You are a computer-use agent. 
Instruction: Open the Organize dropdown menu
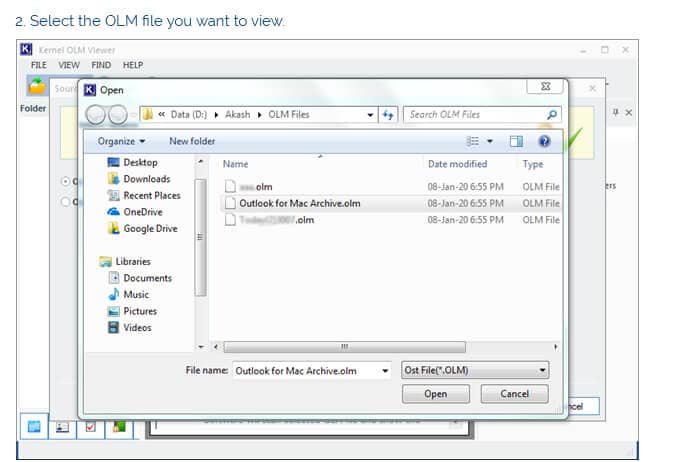pos(122,142)
